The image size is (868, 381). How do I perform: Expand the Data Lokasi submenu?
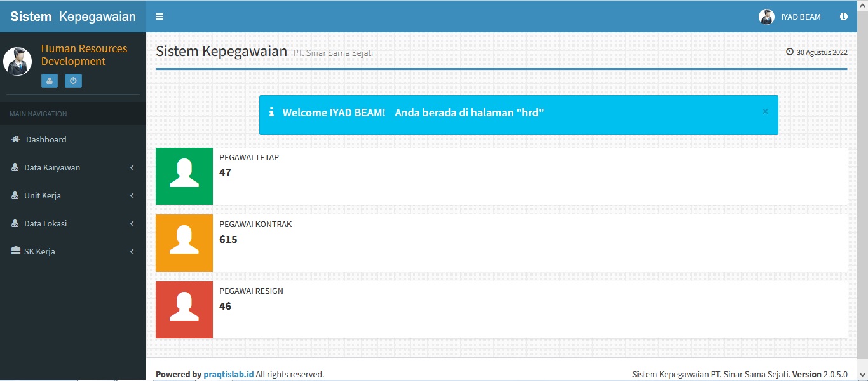(x=45, y=223)
